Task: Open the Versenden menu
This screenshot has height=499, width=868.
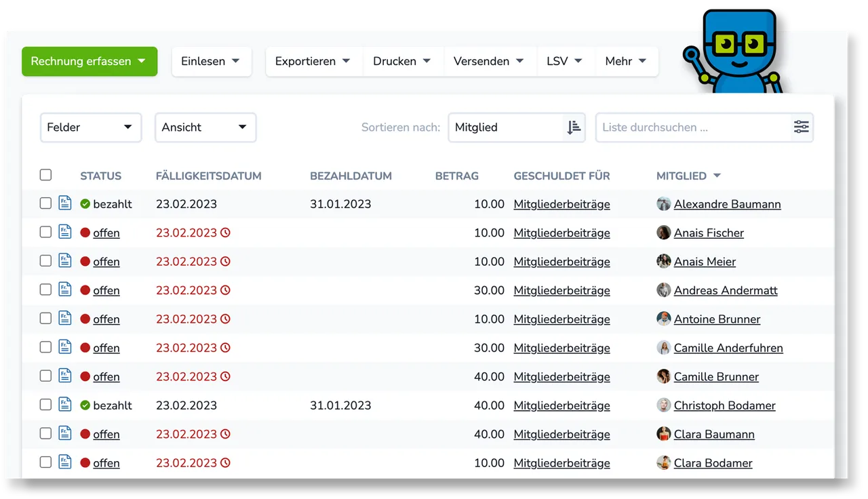Action: (x=488, y=61)
